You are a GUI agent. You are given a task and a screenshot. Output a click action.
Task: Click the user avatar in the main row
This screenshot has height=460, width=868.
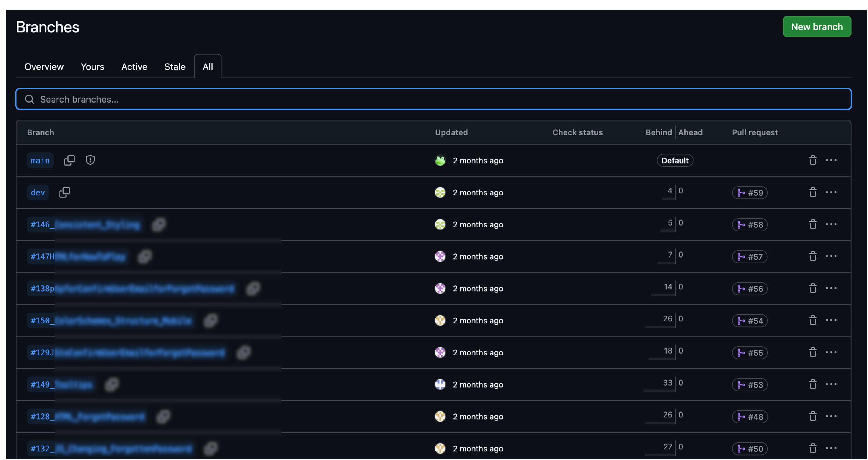440,161
